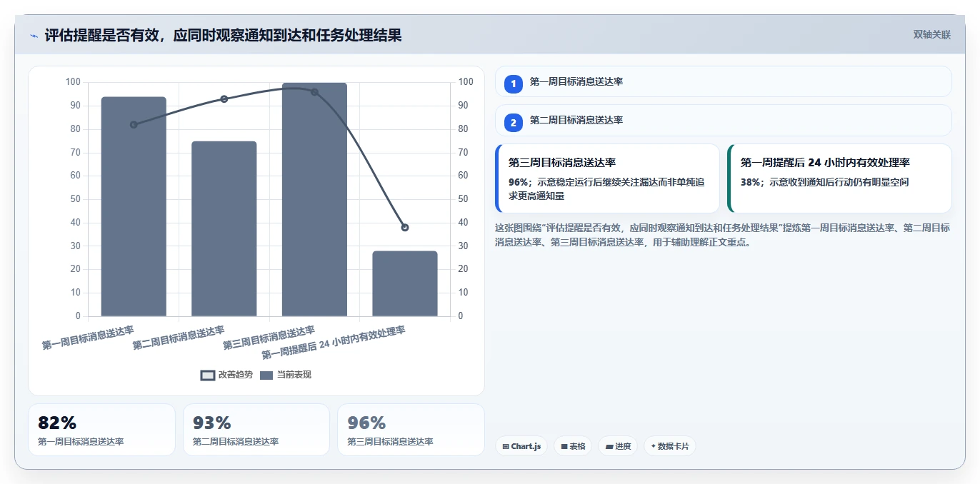Click the trend line point at 82
This screenshot has width=980, height=484.
[x=134, y=125]
